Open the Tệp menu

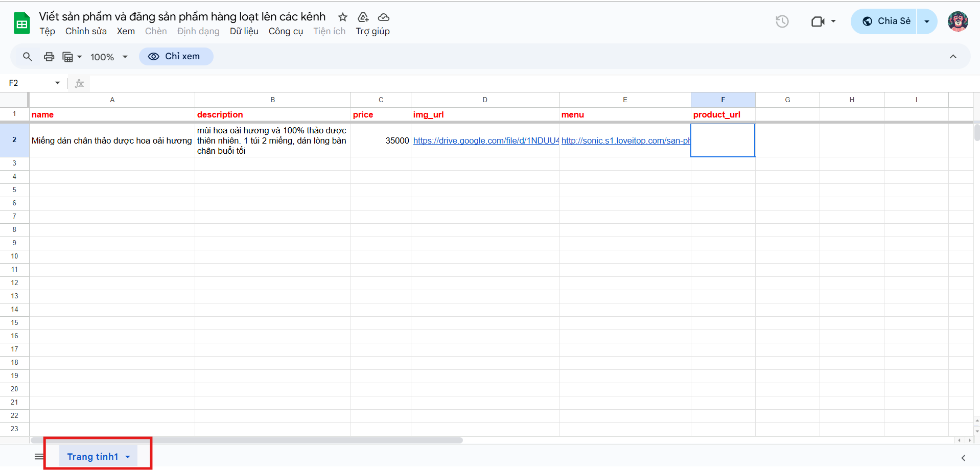[x=47, y=31]
